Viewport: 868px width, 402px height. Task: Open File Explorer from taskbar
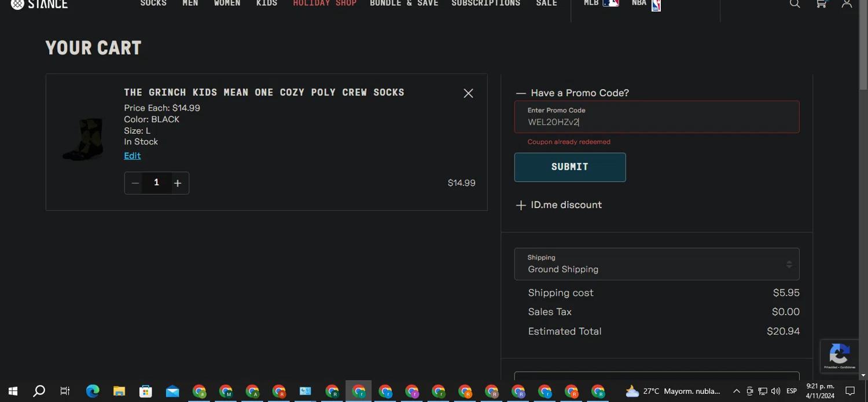(119, 391)
